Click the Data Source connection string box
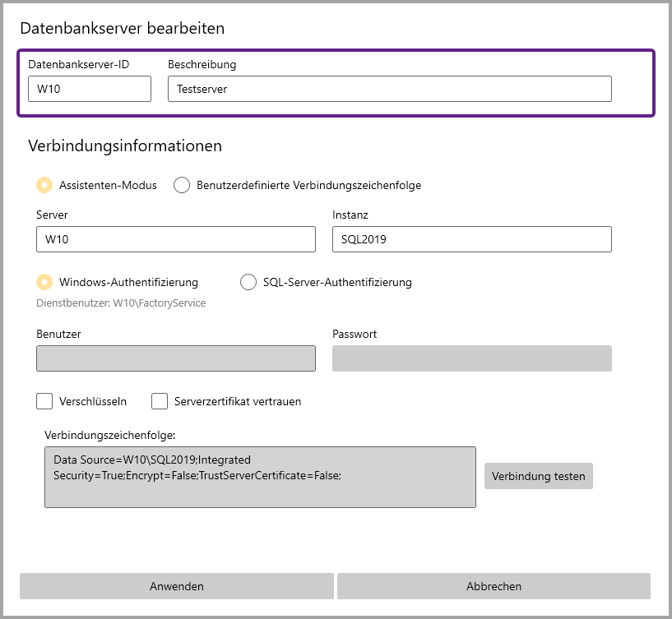Screen dimensions: 672x619 (x=260, y=477)
